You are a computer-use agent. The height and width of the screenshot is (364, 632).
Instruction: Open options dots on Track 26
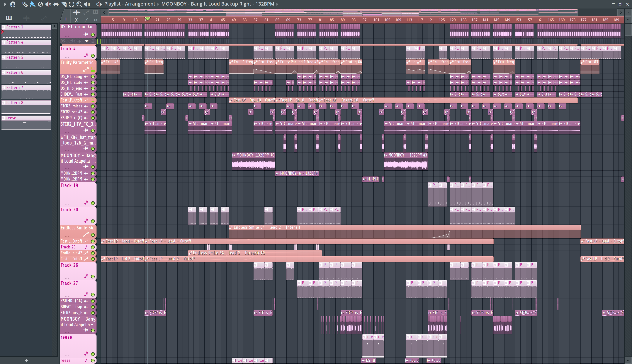(67, 278)
